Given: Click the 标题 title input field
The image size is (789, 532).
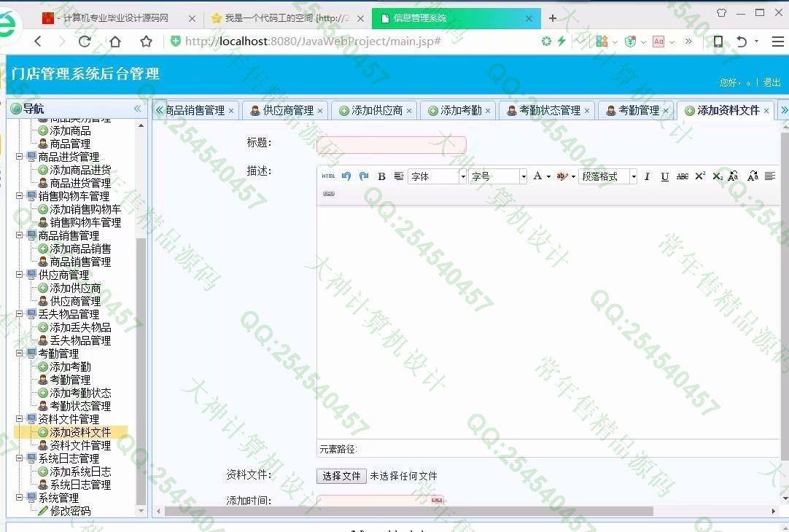Looking at the screenshot, I should (392, 145).
